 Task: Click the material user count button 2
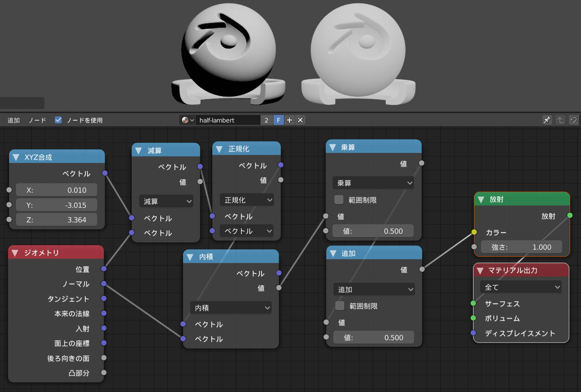coord(266,120)
